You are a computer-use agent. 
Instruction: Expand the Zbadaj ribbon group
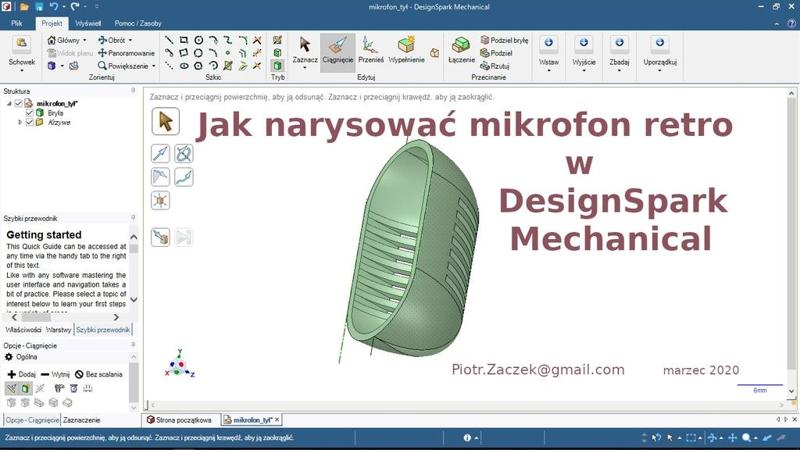pos(619,54)
